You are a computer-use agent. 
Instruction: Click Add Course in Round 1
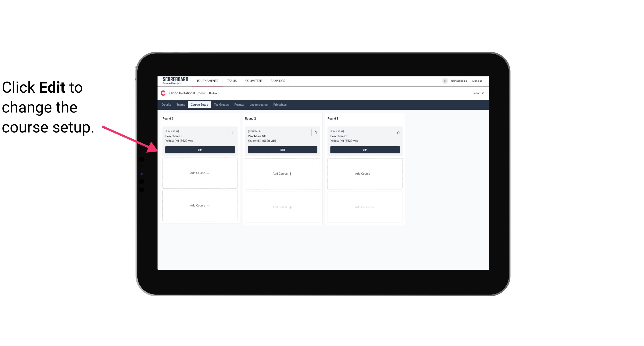(x=200, y=173)
